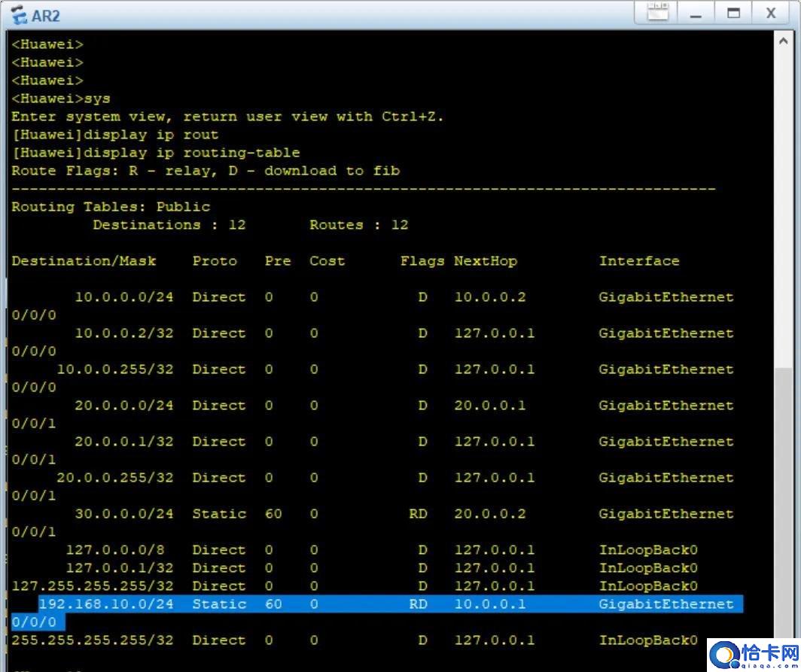Click the 'display ip routing-table' command line
This screenshot has height=672, width=801.
(x=156, y=153)
